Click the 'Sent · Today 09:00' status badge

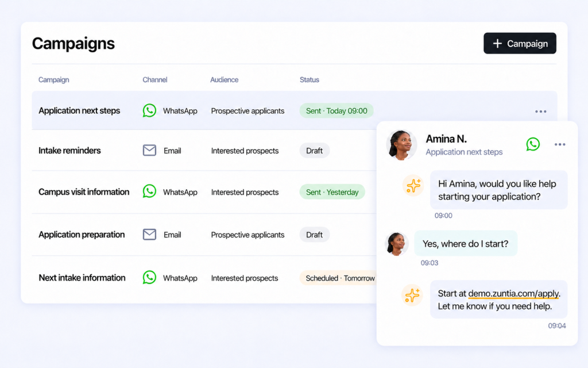pos(336,111)
